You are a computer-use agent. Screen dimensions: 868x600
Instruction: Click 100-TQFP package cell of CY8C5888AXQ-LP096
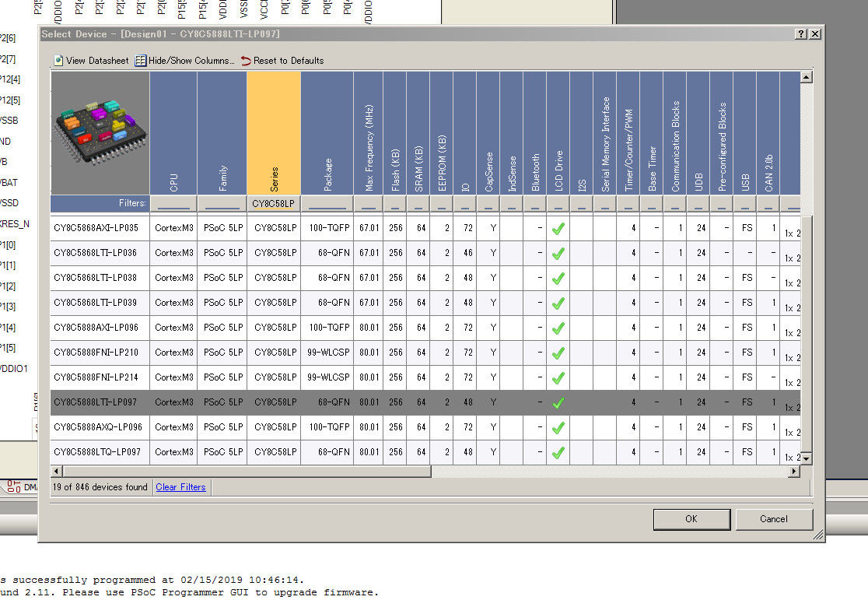(329, 428)
